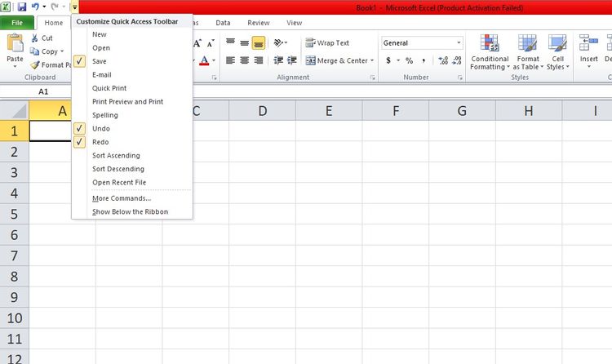Click More Commands... in the menu
Viewport: 612px width, 364px height.
point(122,198)
